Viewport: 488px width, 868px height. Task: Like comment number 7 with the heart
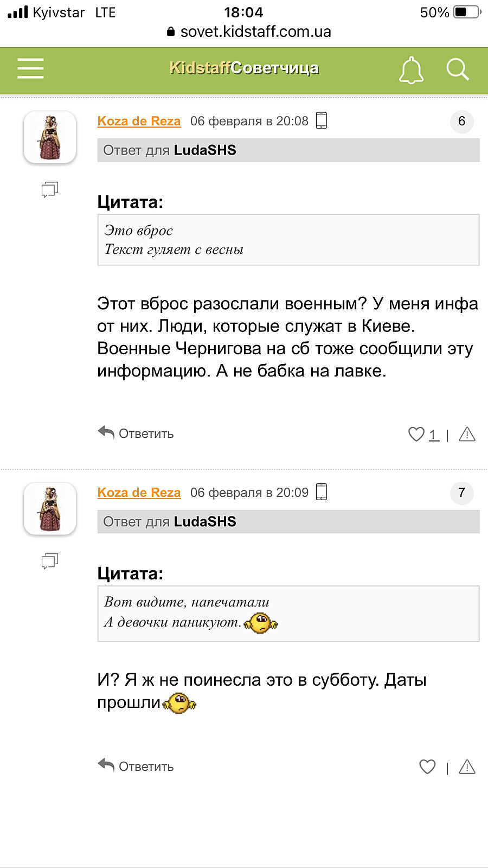point(427,767)
